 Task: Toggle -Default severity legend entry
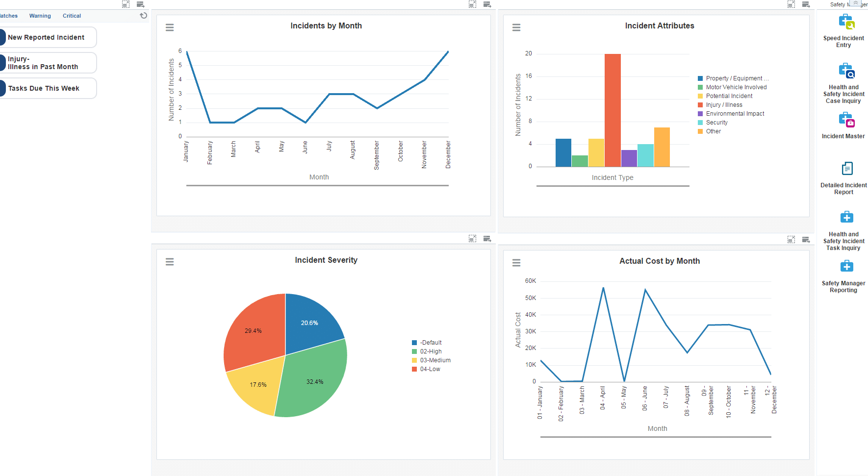[427, 343]
